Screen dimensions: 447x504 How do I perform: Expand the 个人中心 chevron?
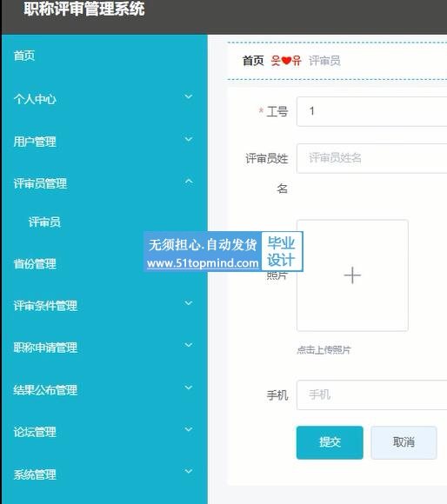189,96
